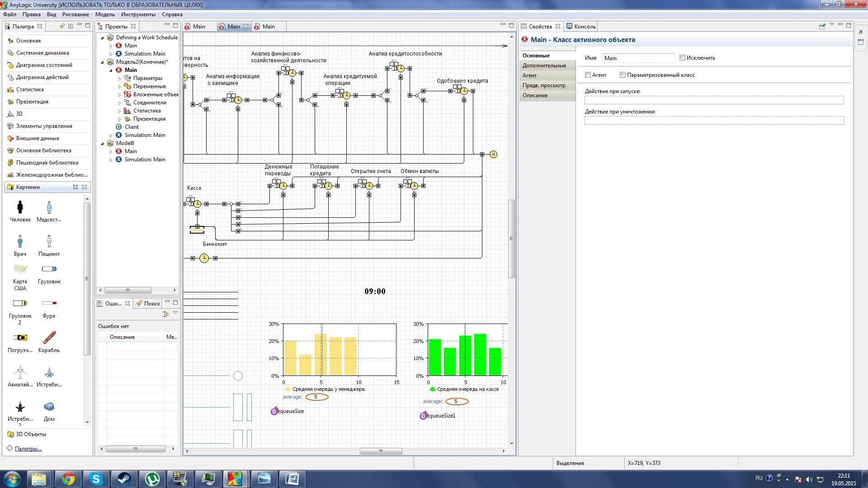Open the Системная динамика palette
This screenshot has width=868, height=488.
42,53
